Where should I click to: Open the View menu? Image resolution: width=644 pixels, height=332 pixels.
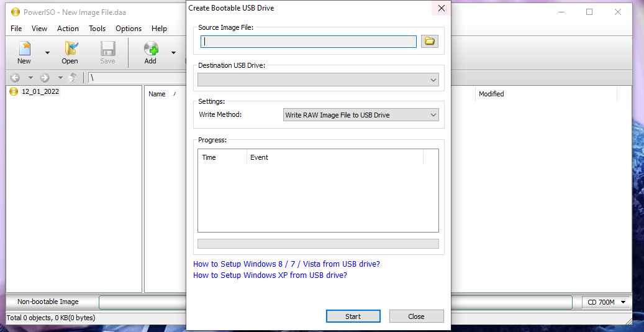click(39, 29)
